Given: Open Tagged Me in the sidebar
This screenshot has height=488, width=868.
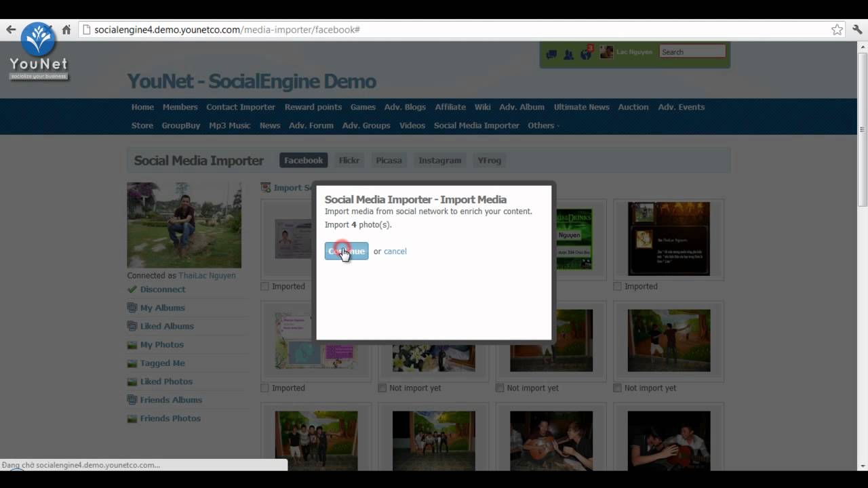Looking at the screenshot, I should coord(163,363).
